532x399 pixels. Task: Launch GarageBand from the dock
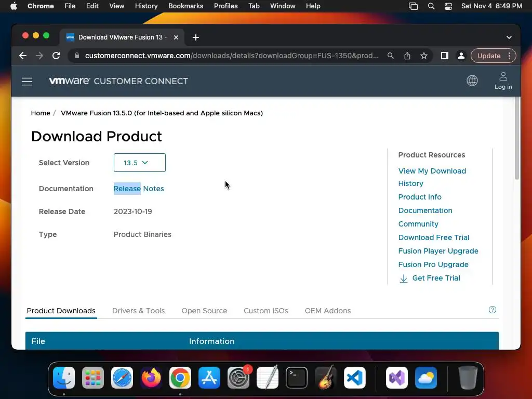pyautogui.click(x=326, y=378)
